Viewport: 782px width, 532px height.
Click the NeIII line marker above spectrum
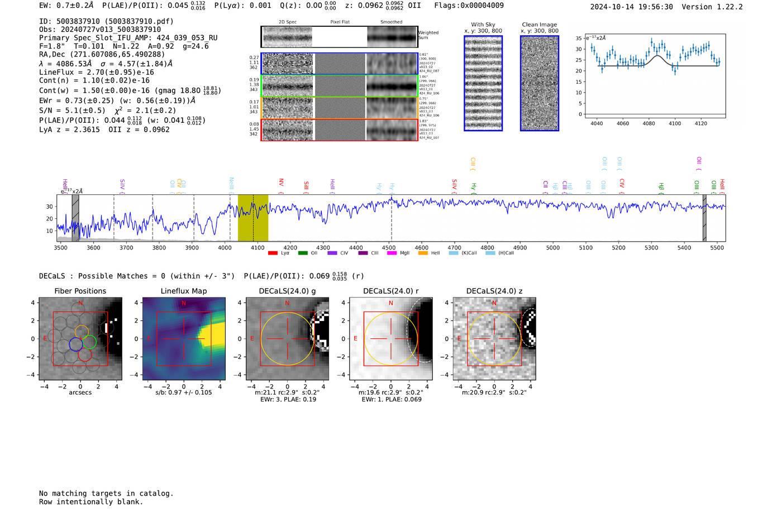pyautogui.click(x=231, y=185)
